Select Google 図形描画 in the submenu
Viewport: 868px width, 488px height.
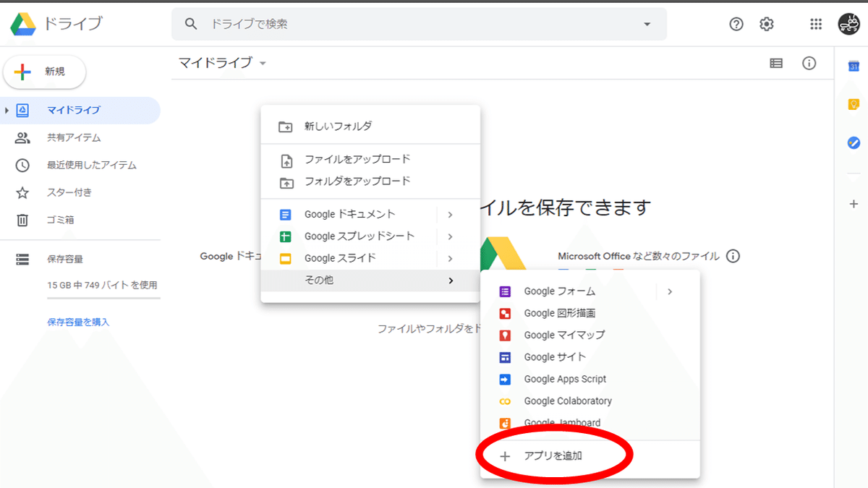point(590,313)
